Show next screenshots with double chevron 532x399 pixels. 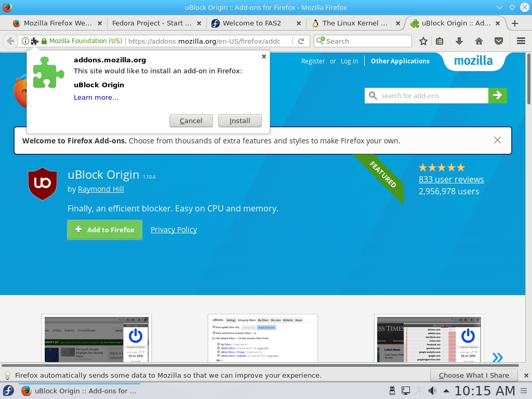pos(497,357)
